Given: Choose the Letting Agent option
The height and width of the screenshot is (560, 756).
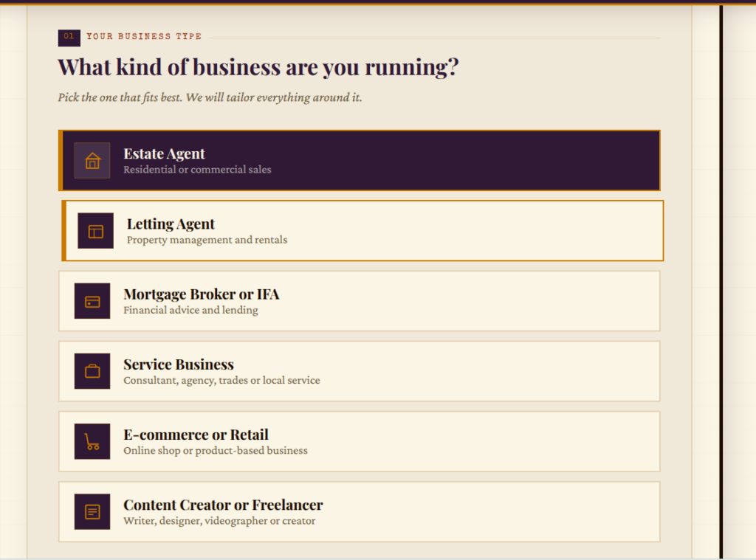Looking at the screenshot, I should point(362,231).
